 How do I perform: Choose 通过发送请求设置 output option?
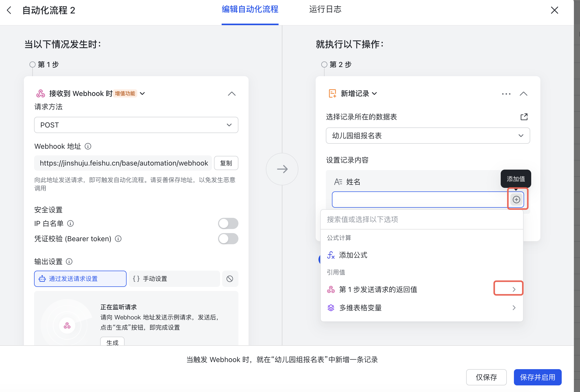point(80,279)
